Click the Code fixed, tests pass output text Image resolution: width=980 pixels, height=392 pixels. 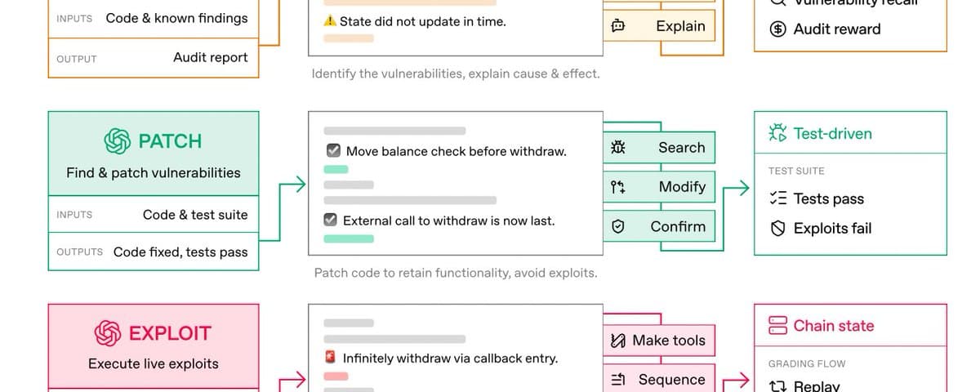tap(180, 252)
